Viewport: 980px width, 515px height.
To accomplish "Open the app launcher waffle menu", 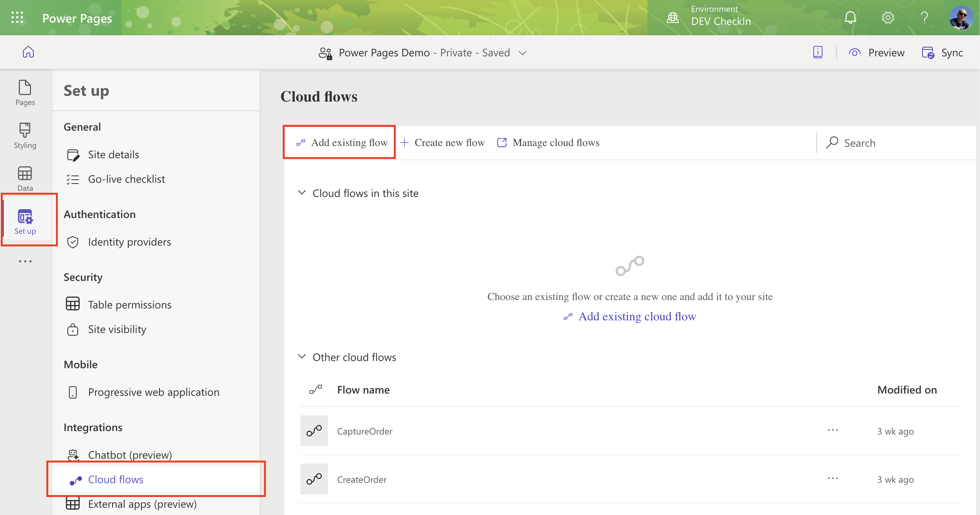I will click(17, 17).
